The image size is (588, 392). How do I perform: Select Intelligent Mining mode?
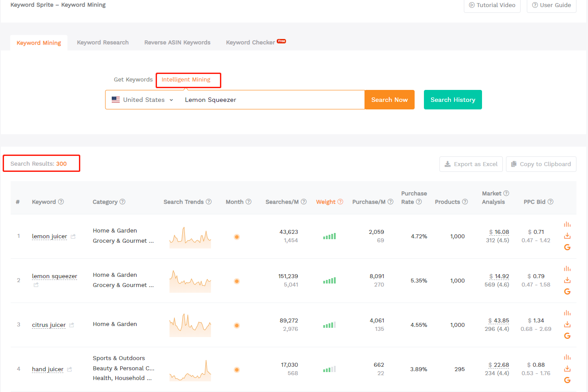coord(186,80)
